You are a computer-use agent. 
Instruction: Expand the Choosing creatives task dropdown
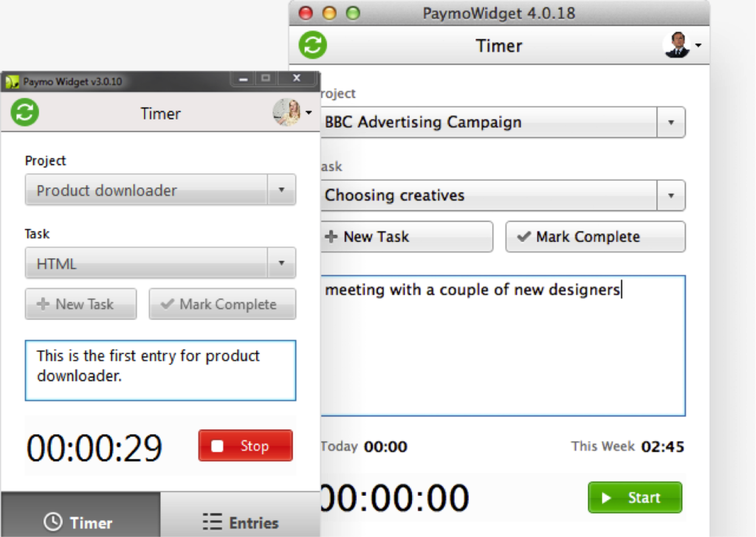(670, 195)
